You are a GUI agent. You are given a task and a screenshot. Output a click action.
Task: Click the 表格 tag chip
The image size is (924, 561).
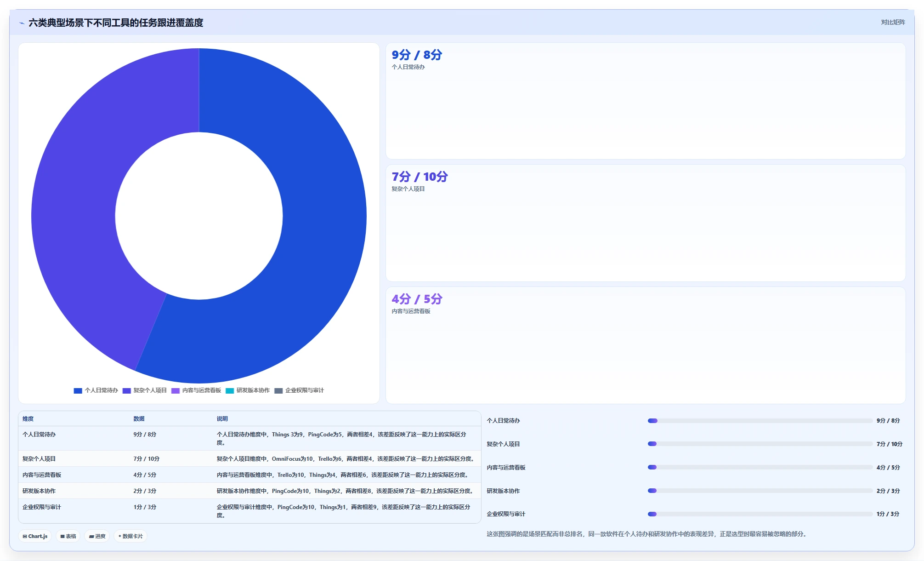click(x=68, y=536)
